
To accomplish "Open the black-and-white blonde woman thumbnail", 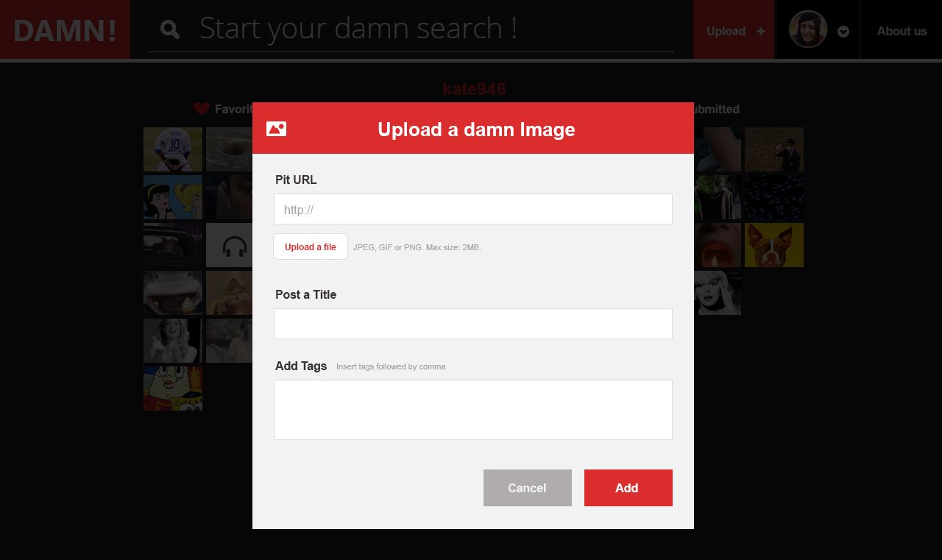I will click(718, 293).
